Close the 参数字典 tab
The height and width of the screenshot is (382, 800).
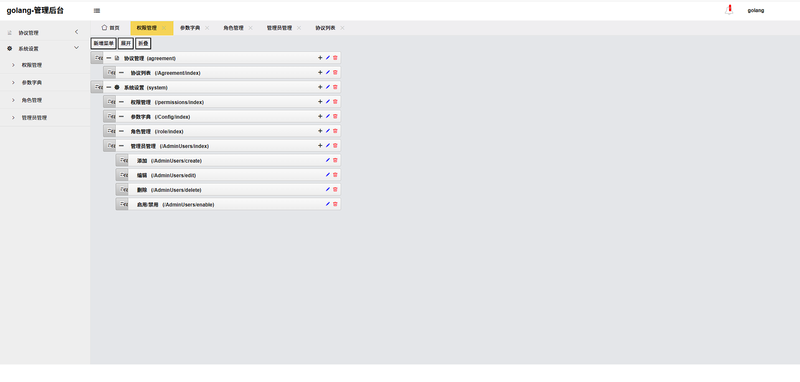207,28
